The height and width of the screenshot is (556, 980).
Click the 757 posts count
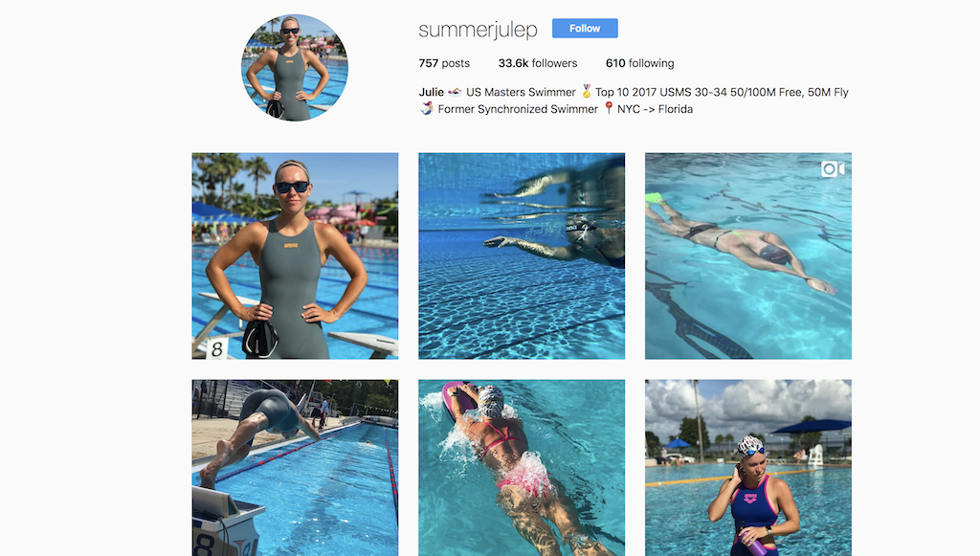pos(444,63)
